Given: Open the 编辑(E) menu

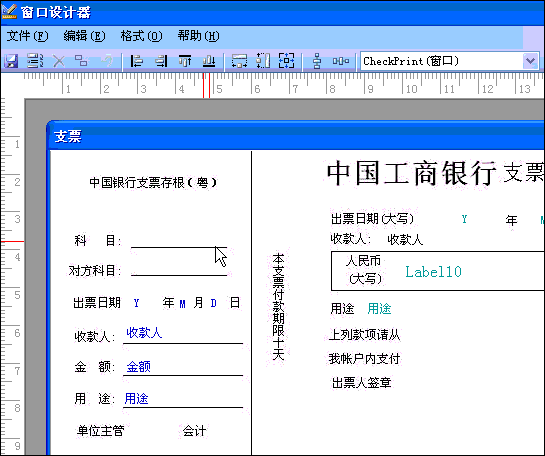Looking at the screenshot, I should click(x=84, y=36).
